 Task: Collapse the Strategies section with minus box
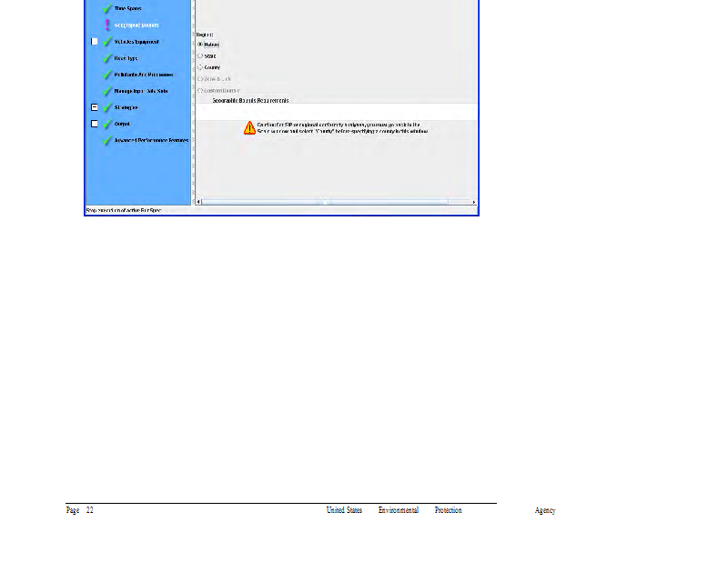tap(95, 107)
